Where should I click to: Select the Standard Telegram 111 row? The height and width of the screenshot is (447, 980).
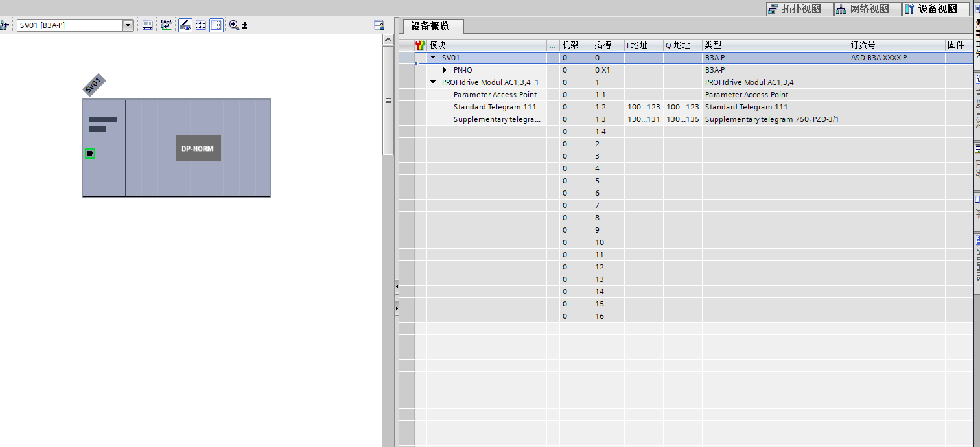tap(495, 107)
